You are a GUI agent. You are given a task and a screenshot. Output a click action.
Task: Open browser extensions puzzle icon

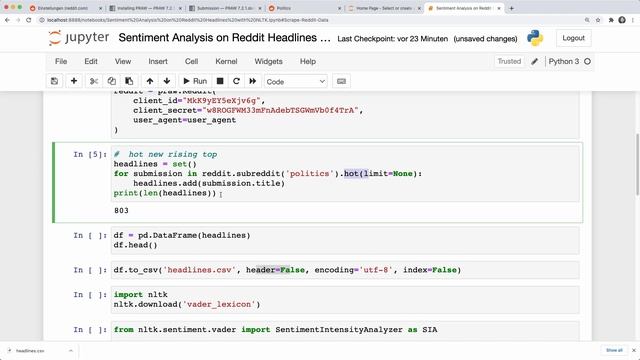(x=611, y=20)
